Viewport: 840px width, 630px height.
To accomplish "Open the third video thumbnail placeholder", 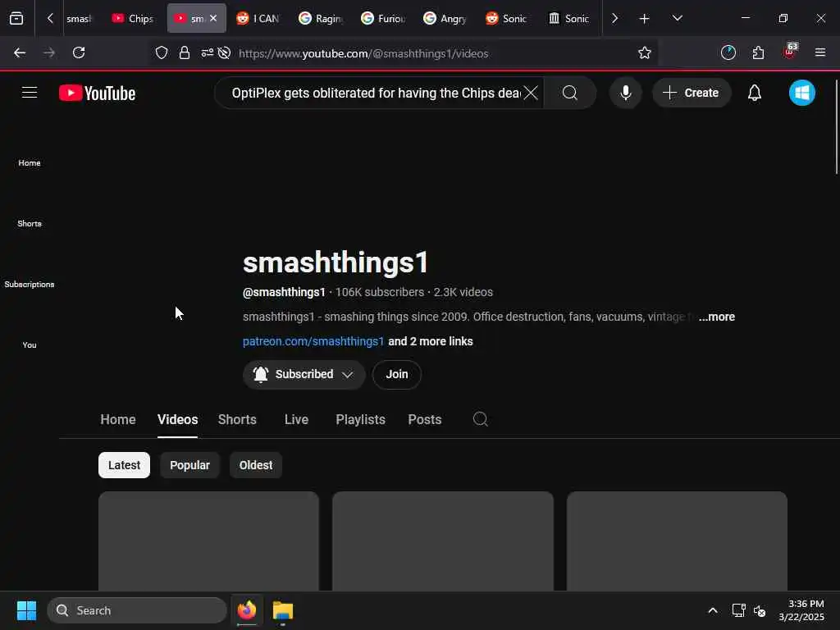I will pyautogui.click(x=677, y=541).
